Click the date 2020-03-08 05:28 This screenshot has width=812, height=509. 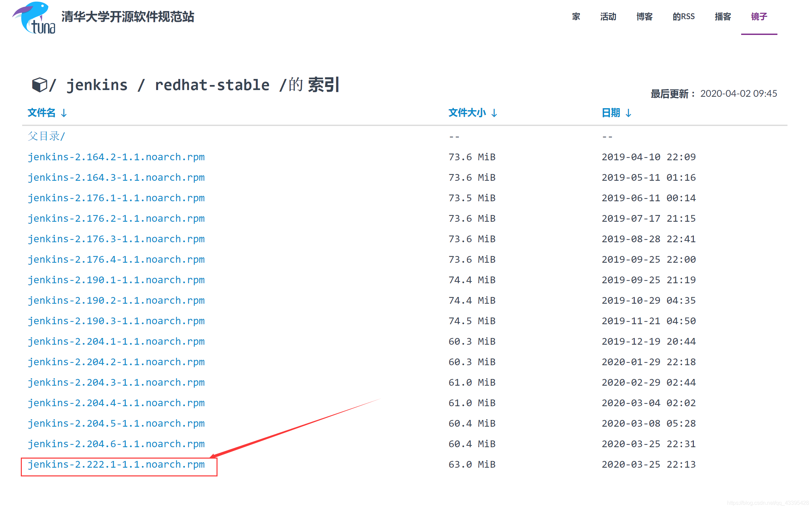pyautogui.click(x=649, y=423)
